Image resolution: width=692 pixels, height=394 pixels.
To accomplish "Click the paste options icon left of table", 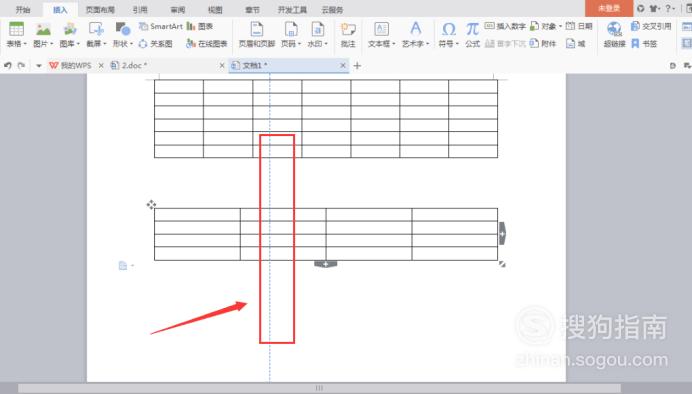I will [123, 266].
